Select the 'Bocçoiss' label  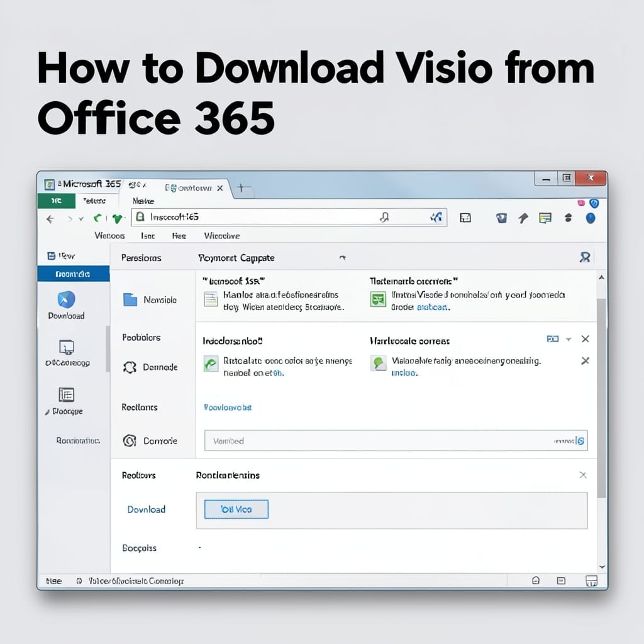[139, 548]
